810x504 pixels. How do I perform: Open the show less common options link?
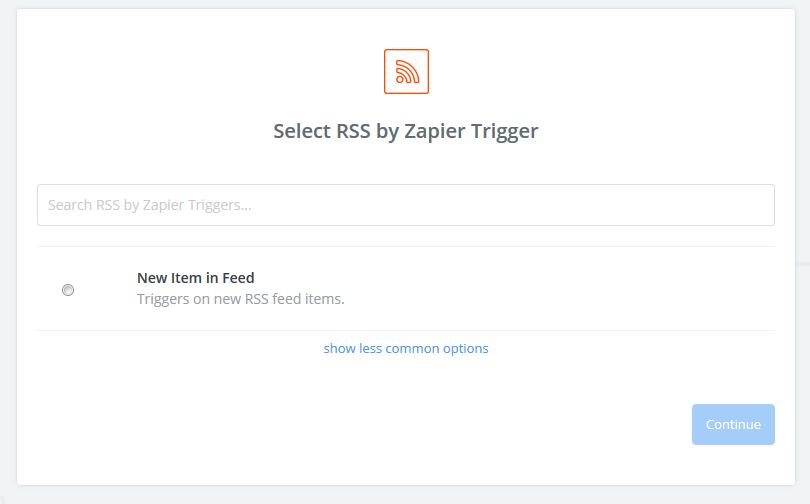click(x=406, y=349)
